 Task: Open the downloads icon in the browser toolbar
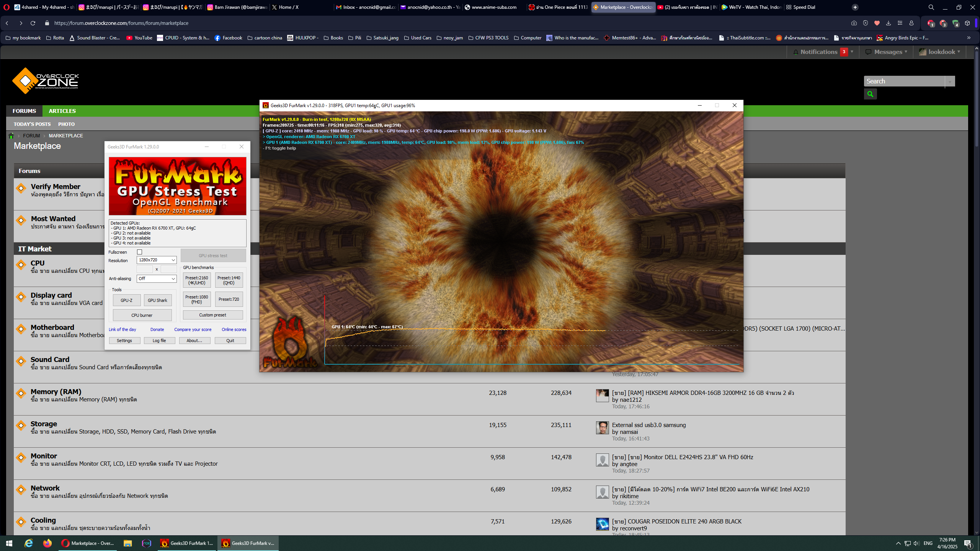(888, 23)
